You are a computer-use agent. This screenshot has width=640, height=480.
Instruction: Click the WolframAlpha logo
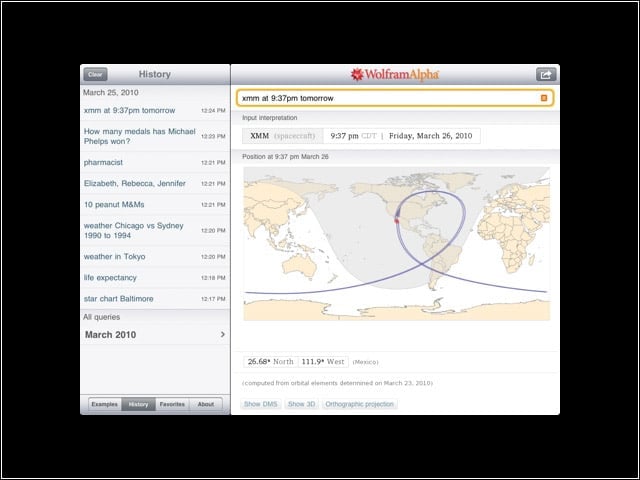(395, 74)
